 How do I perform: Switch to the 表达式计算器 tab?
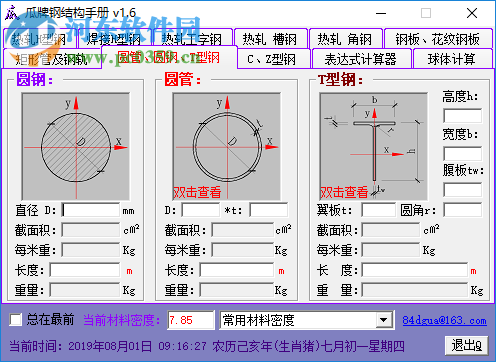coord(361,59)
